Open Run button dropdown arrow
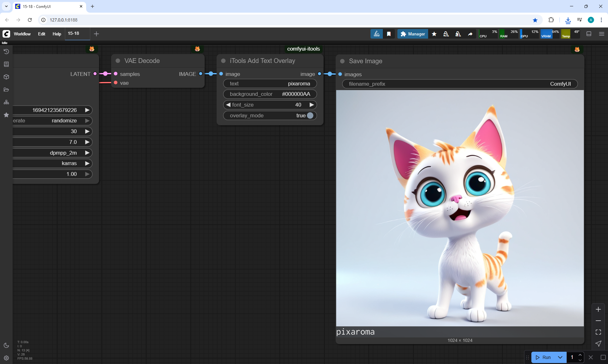The image size is (608, 364). pyautogui.click(x=560, y=357)
